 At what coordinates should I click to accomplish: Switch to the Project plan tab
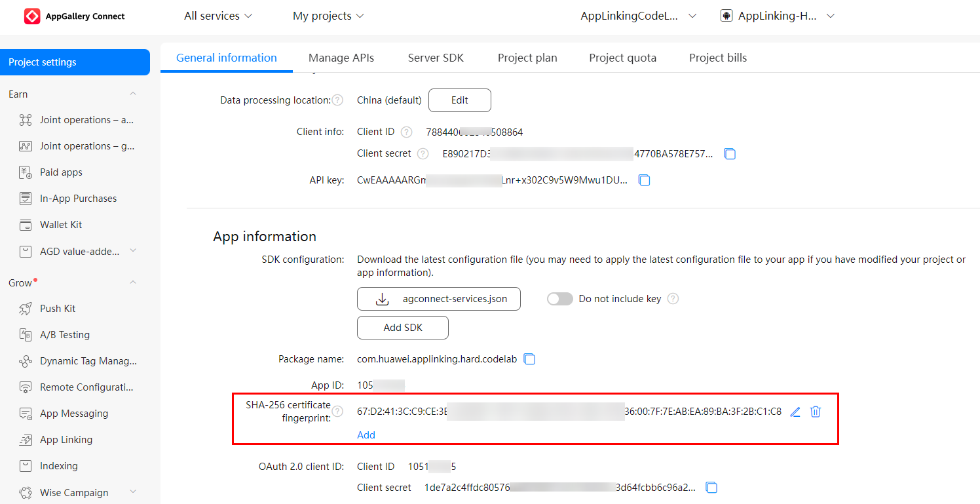point(527,58)
